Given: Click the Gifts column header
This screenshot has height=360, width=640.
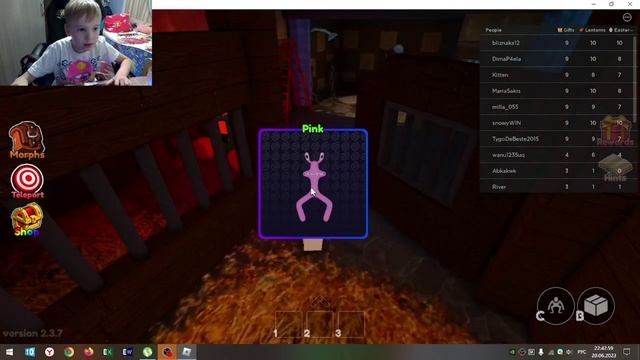Looking at the screenshot, I should (566, 30).
